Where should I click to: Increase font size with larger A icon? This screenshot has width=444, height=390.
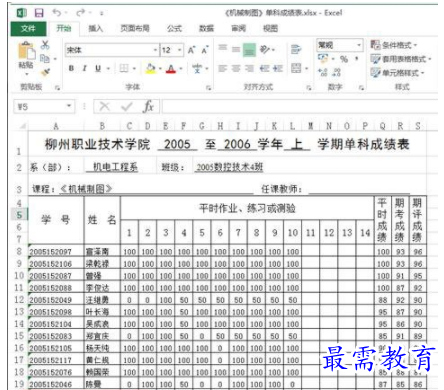(191, 50)
